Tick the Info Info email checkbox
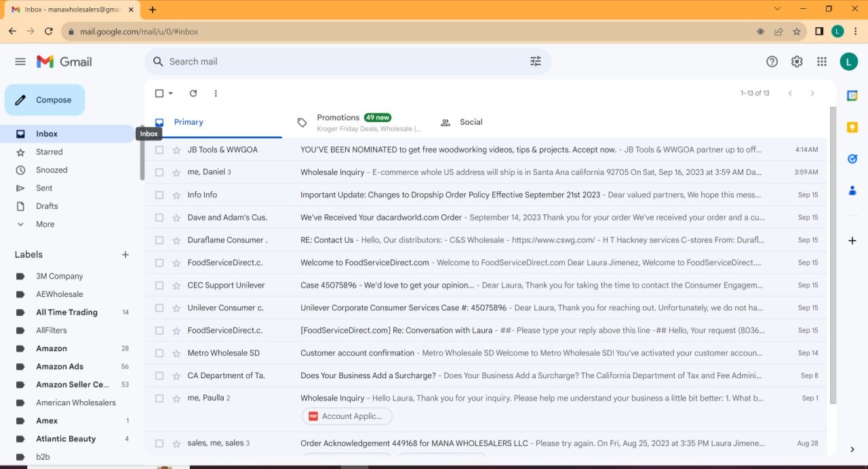 [x=159, y=195]
